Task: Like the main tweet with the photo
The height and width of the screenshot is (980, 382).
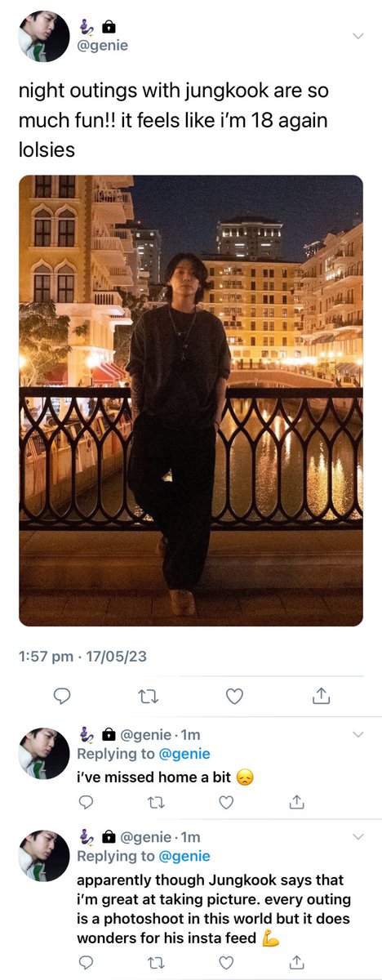Action: (x=234, y=696)
